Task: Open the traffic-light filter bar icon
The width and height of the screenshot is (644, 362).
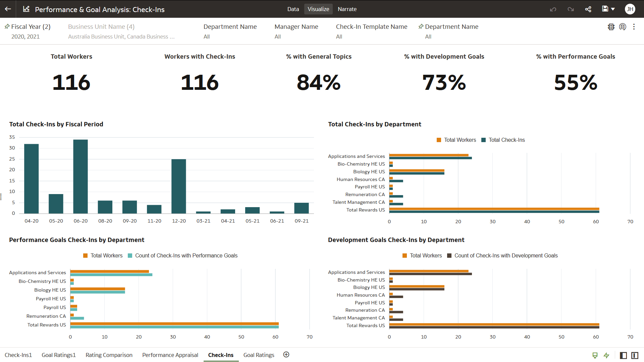Action: [611, 27]
